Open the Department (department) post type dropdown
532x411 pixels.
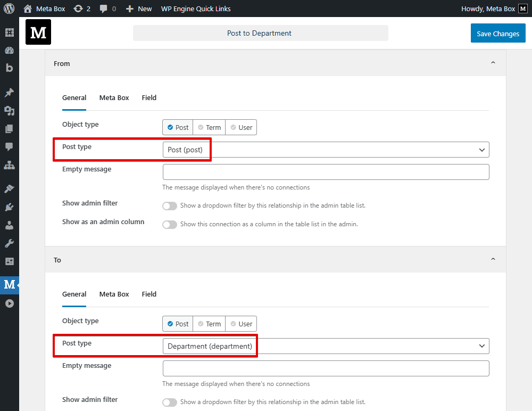click(x=325, y=346)
